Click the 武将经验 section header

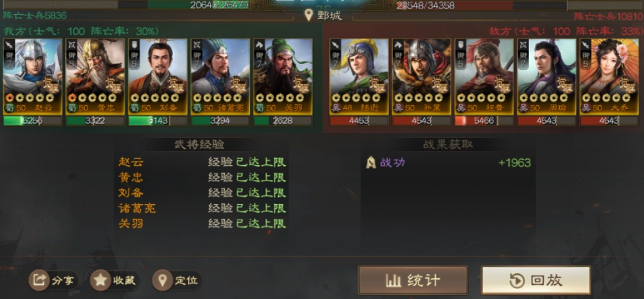[x=200, y=145]
